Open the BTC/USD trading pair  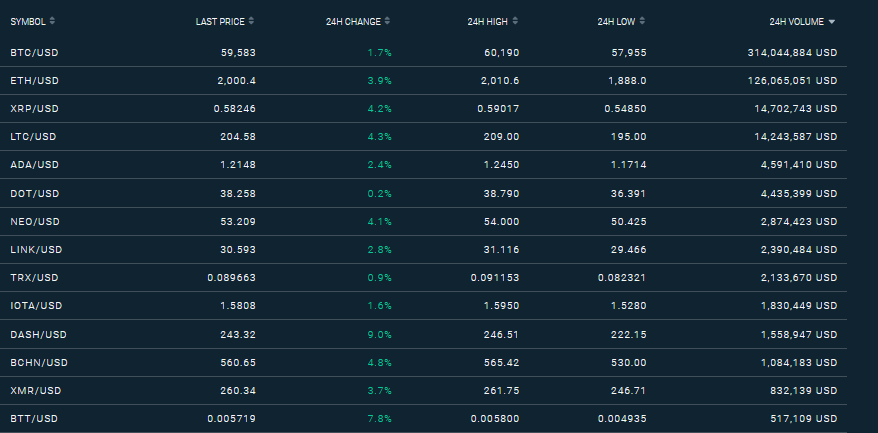(x=34, y=53)
